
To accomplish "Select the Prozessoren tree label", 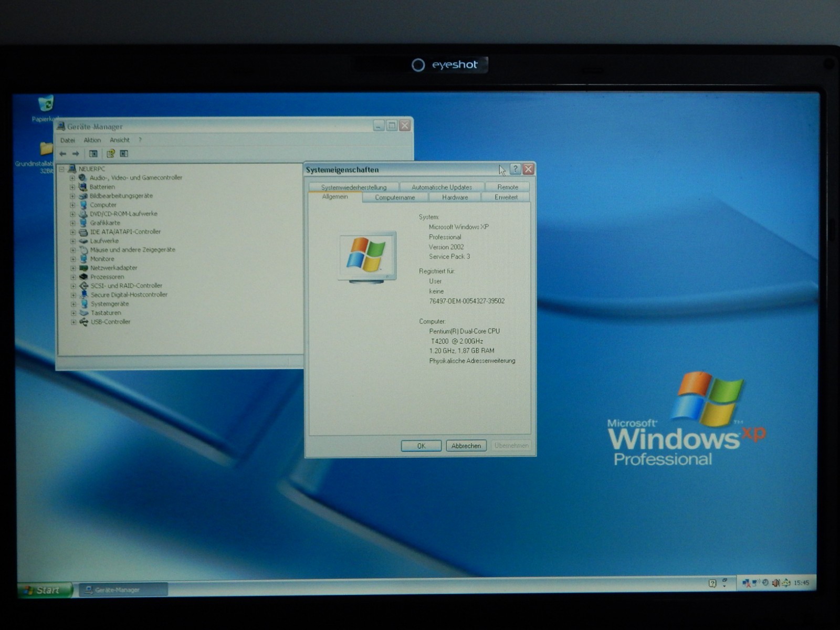I will tap(107, 277).
